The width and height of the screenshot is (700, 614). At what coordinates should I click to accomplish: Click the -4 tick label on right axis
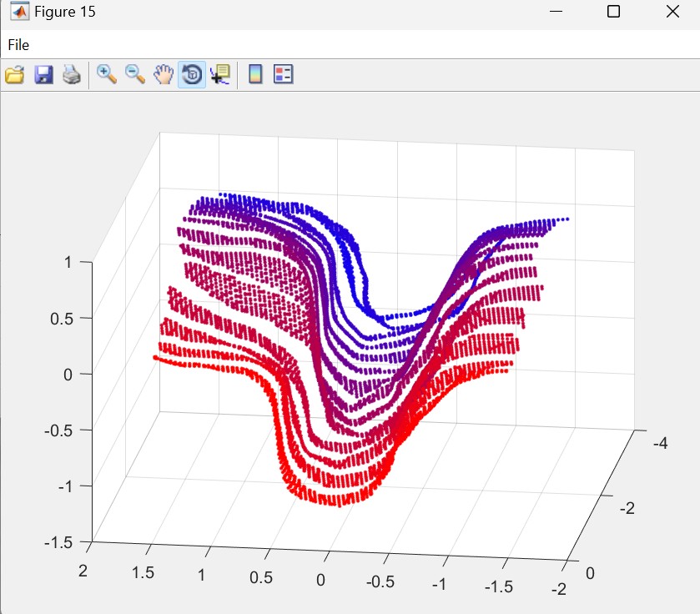[659, 443]
